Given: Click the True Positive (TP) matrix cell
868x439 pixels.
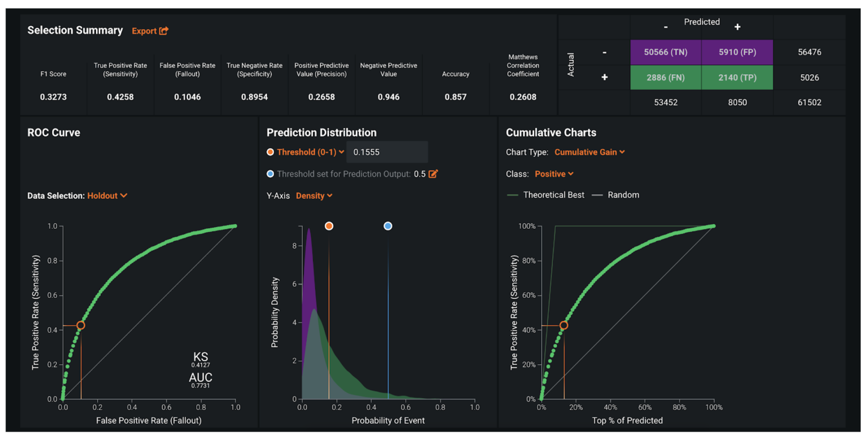Looking at the screenshot, I should tap(737, 78).
